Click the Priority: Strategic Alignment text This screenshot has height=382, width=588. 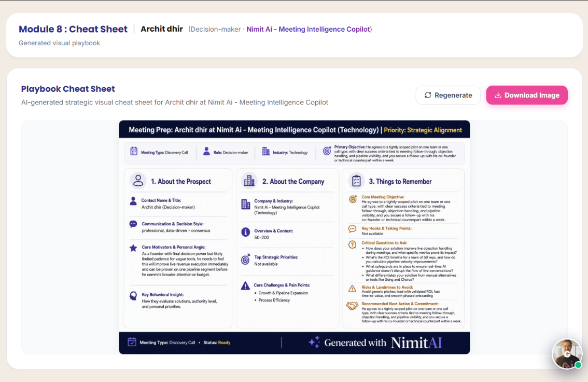423,130
